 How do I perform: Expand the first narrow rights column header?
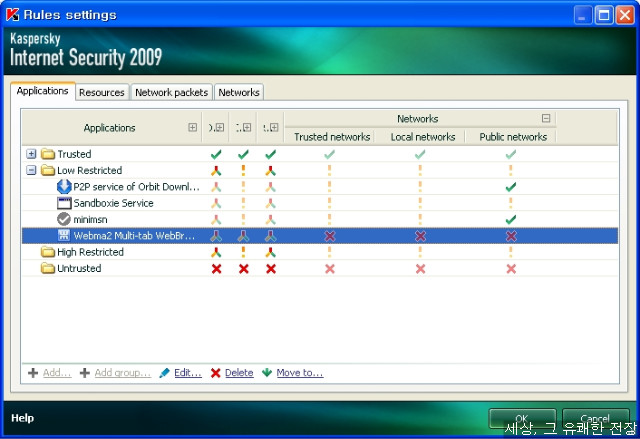(220, 127)
